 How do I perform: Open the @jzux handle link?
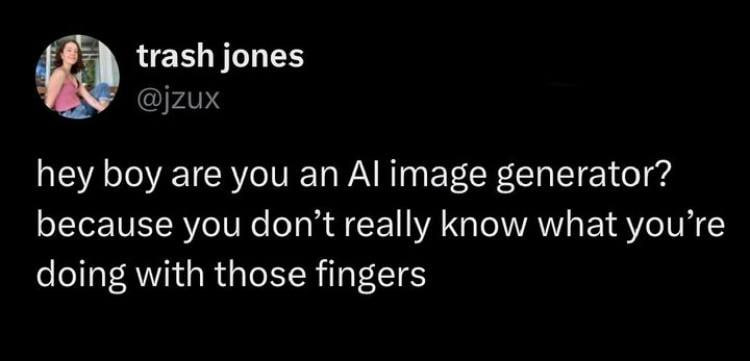(x=178, y=100)
